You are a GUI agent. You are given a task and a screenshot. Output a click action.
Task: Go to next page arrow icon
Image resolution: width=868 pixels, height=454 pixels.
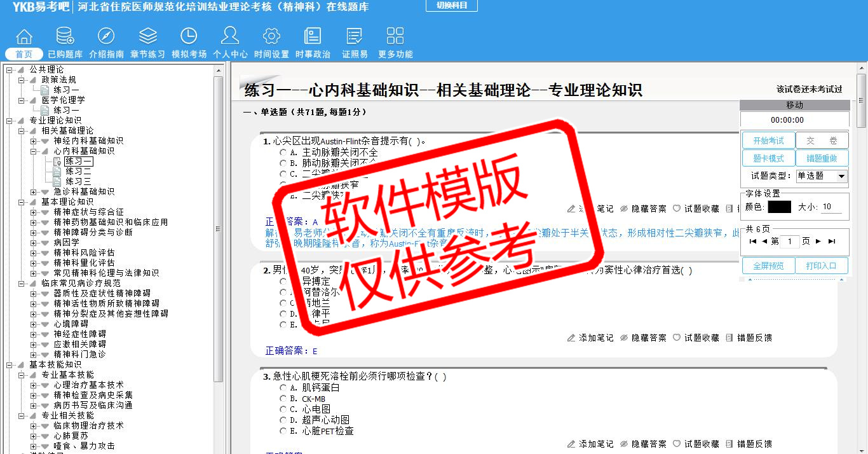pos(818,242)
